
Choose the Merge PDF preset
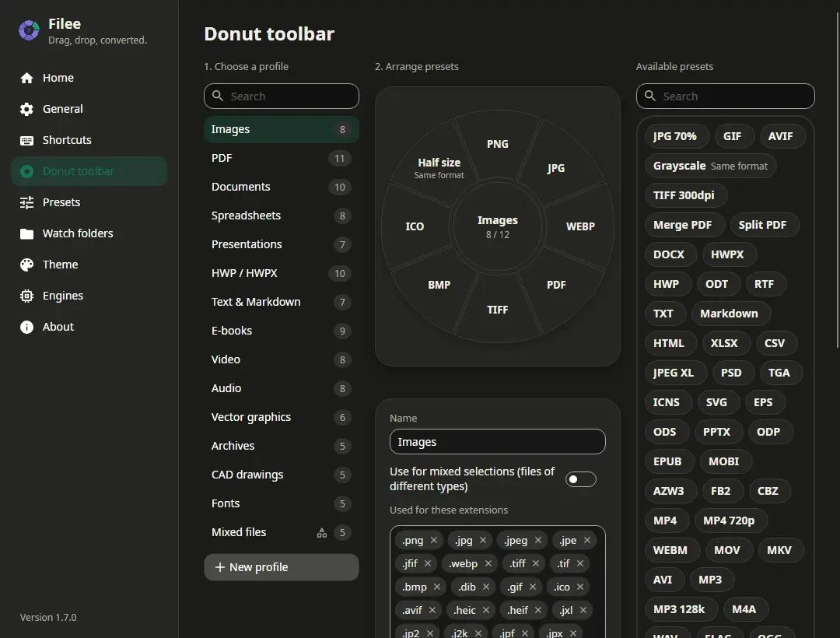(683, 225)
